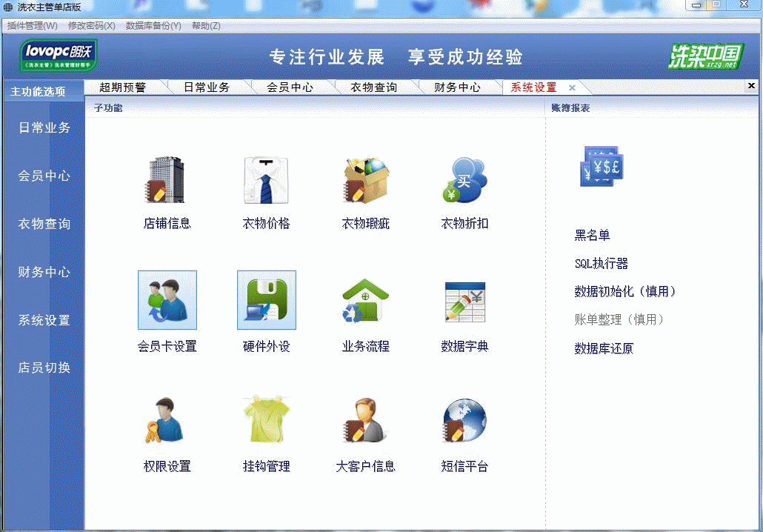Screen dimensions: 763x532
Task: Open the 业务流程 green house icon
Action: pyautogui.click(x=365, y=300)
